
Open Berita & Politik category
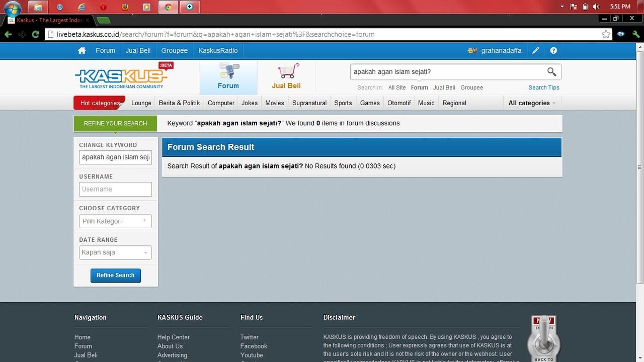point(179,103)
